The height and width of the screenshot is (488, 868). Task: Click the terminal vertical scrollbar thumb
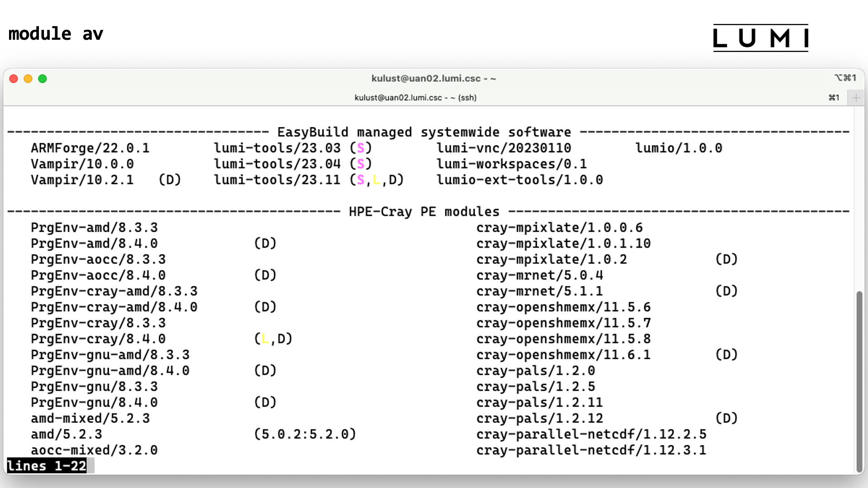coord(859,382)
